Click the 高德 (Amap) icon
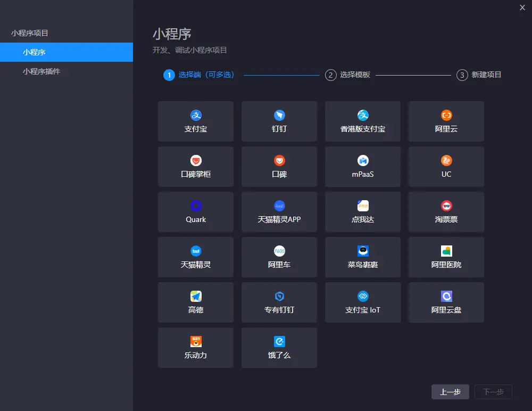The width and height of the screenshot is (532, 411). coord(195,302)
